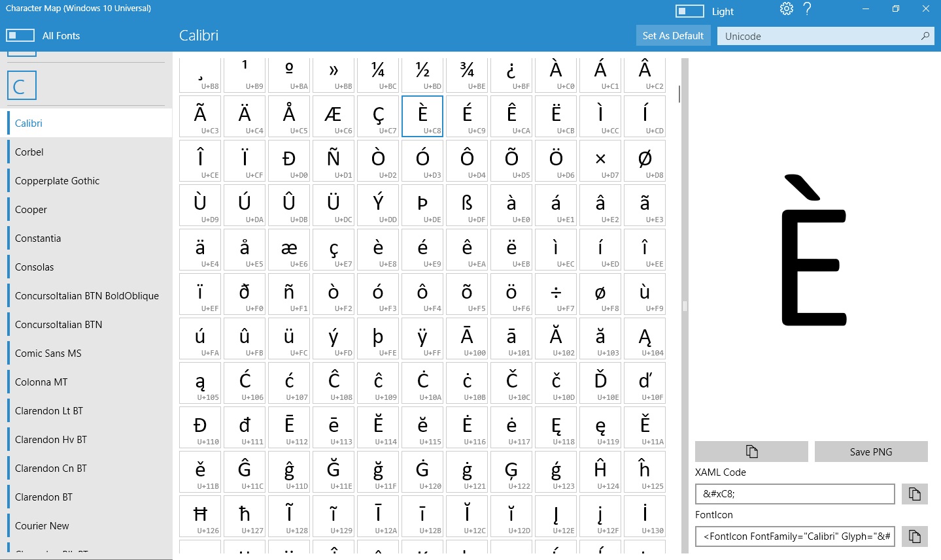
Task: Select the one-half fraction glyph U+BD
Action: 422,73
